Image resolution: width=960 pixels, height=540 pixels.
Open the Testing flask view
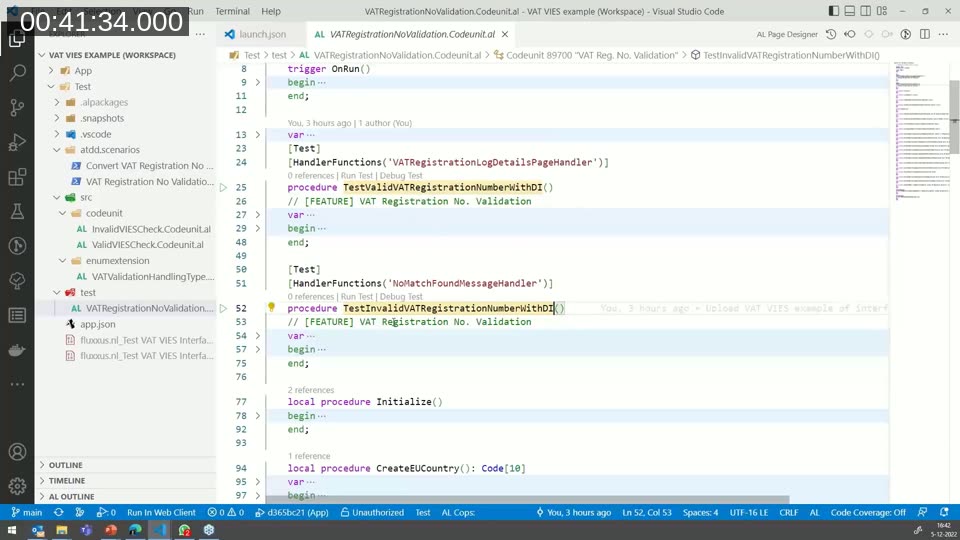pos(17,211)
